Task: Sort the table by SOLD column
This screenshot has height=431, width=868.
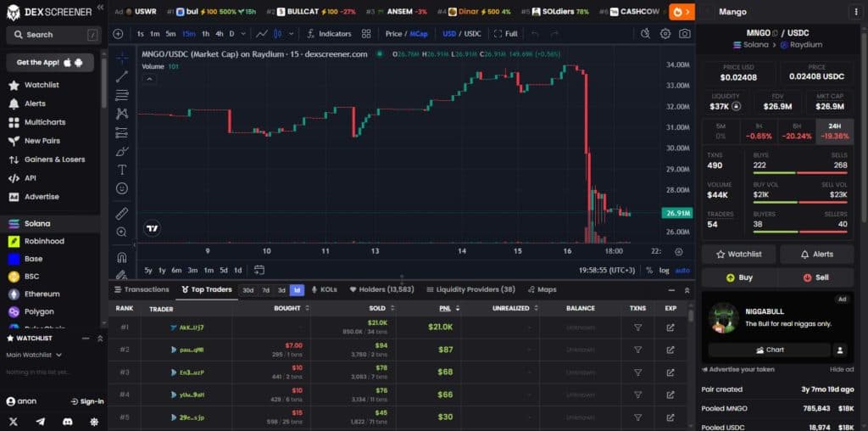Action: click(382, 308)
